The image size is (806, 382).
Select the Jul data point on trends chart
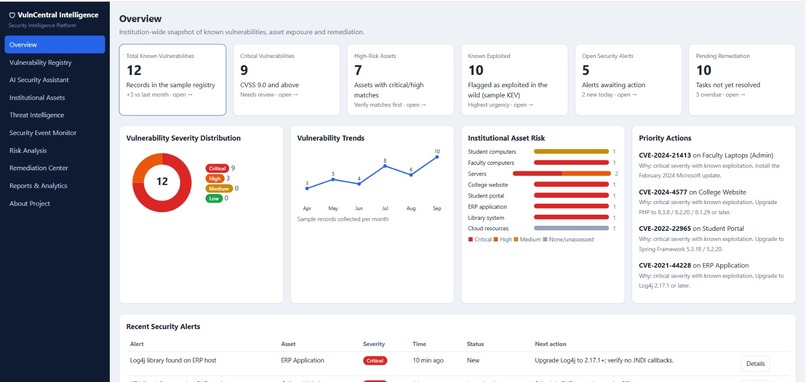[385, 166]
